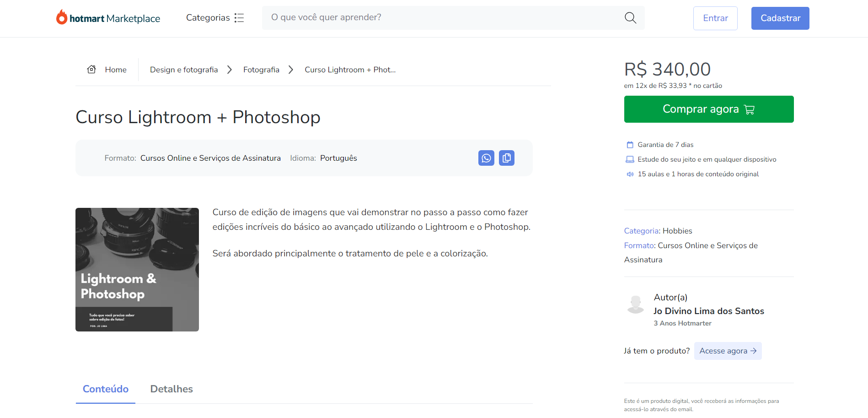
Task: Click the price R$ 340,00
Action: (667, 70)
